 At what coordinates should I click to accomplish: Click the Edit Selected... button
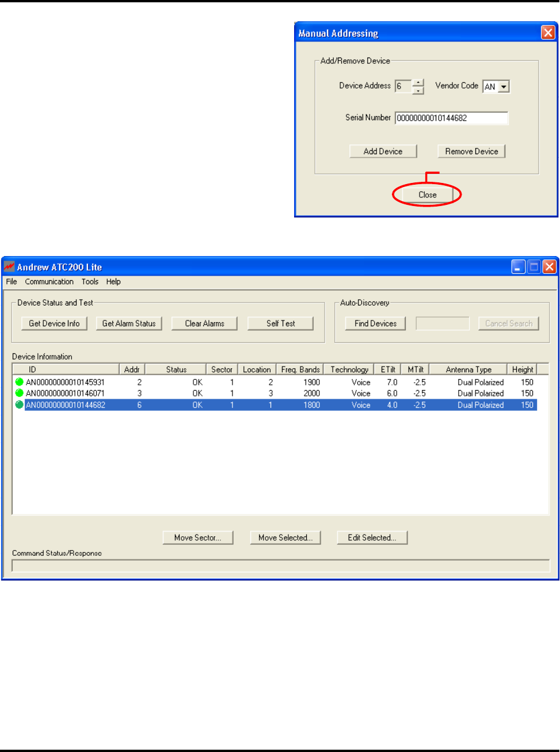click(372, 537)
